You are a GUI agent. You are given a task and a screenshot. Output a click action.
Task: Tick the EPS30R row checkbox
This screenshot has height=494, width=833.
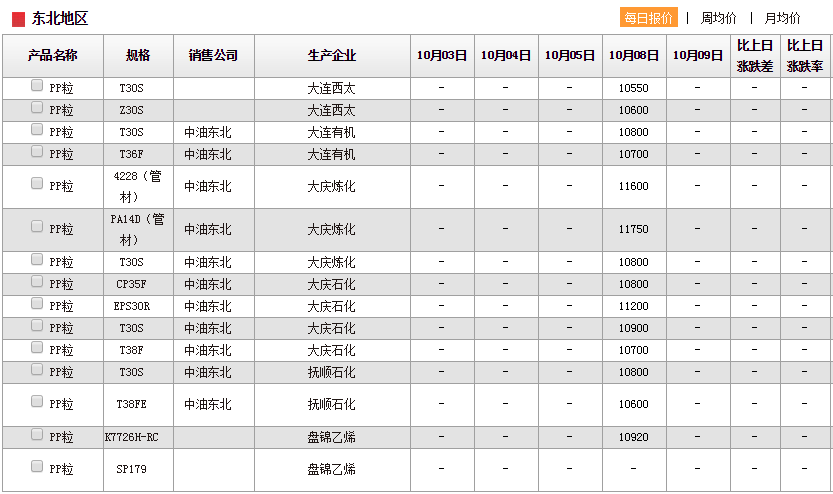[37, 303]
